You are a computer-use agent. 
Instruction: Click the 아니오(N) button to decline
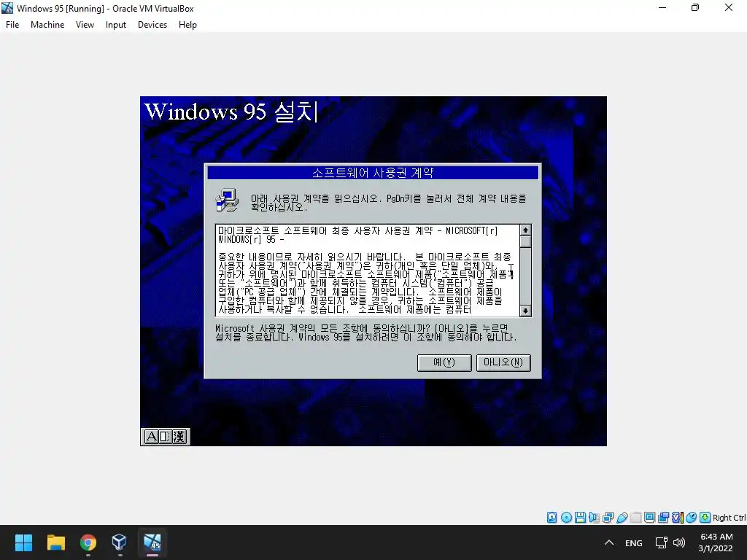point(503,362)
